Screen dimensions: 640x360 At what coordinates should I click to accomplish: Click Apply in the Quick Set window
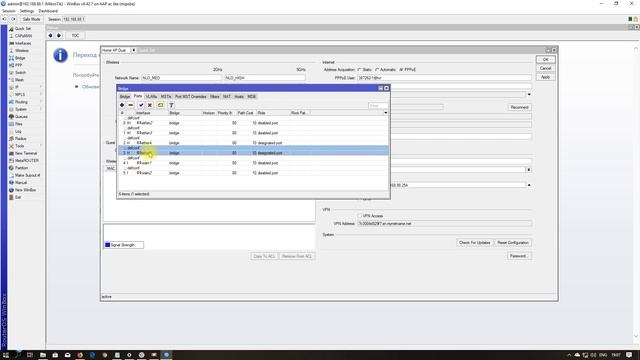point(546,77)
